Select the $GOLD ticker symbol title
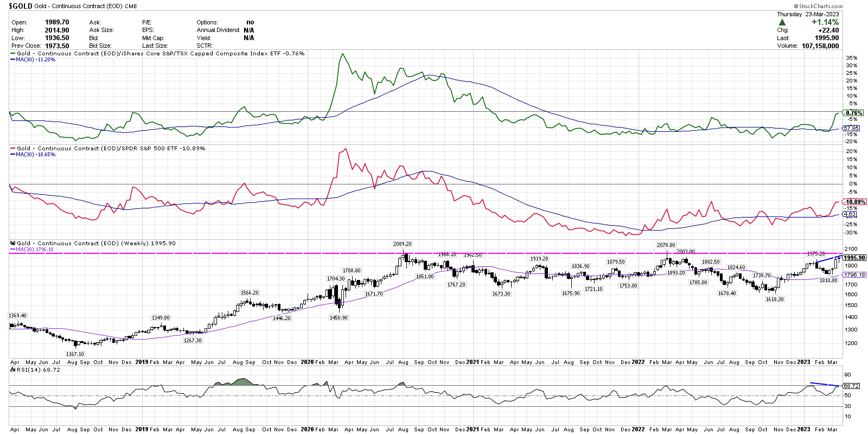 click(21, 6)
